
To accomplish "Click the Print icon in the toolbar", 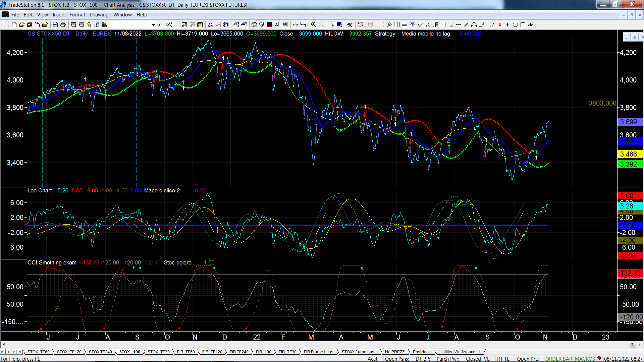I will (63, 25).
